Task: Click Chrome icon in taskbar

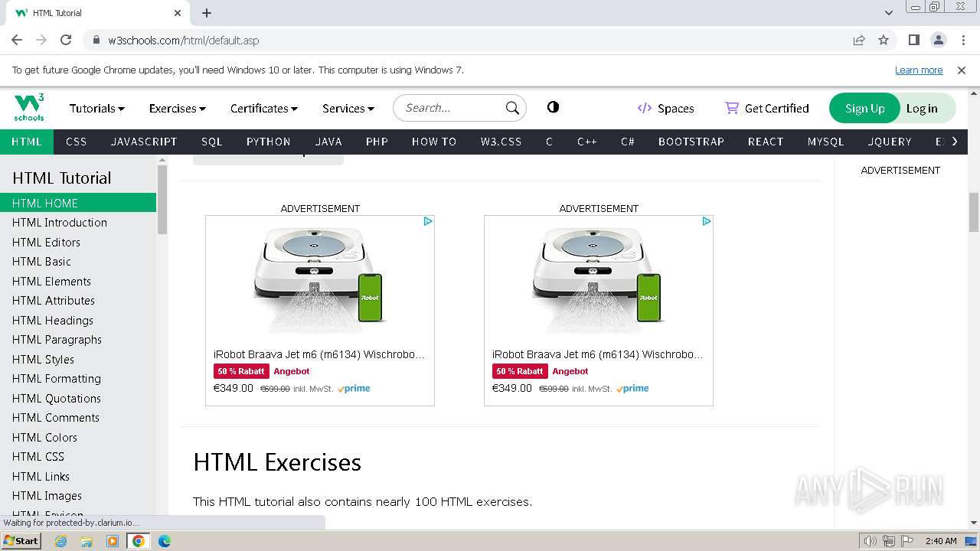Action: [139, 541]
